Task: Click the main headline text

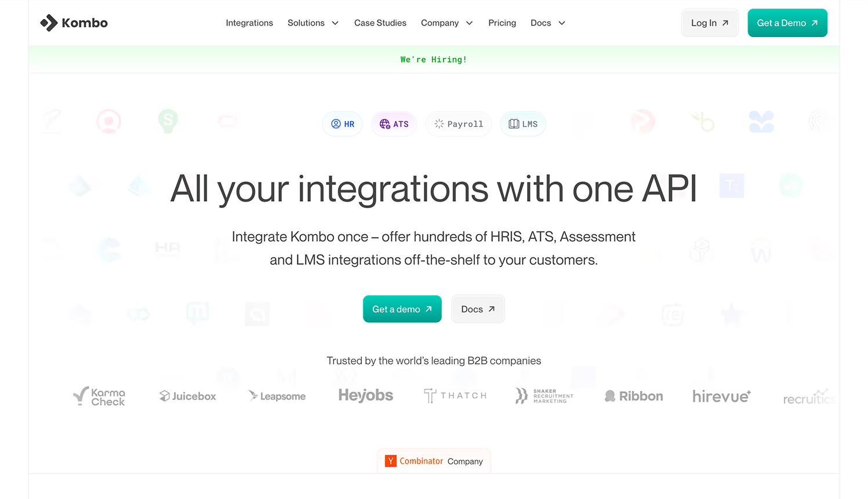Action: 434,189
